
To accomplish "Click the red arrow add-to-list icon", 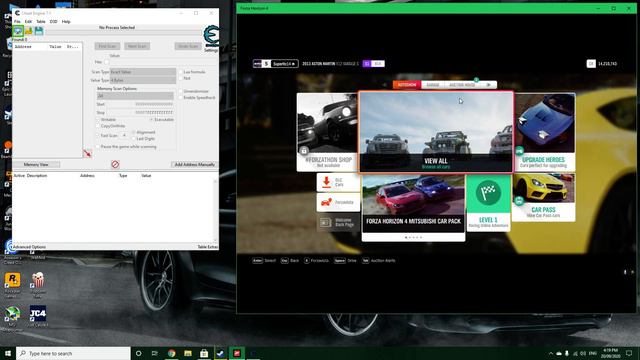I will point(87,153).
